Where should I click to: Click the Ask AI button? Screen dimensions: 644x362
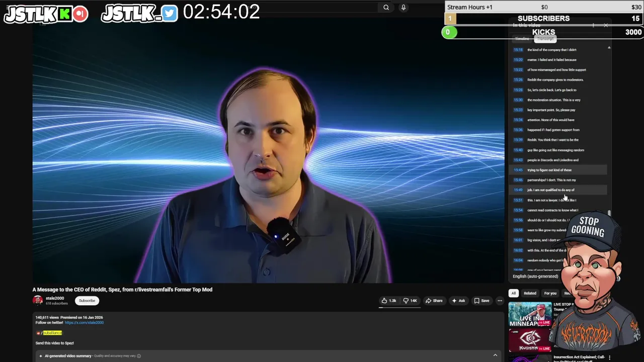click(x=458, y=301)
